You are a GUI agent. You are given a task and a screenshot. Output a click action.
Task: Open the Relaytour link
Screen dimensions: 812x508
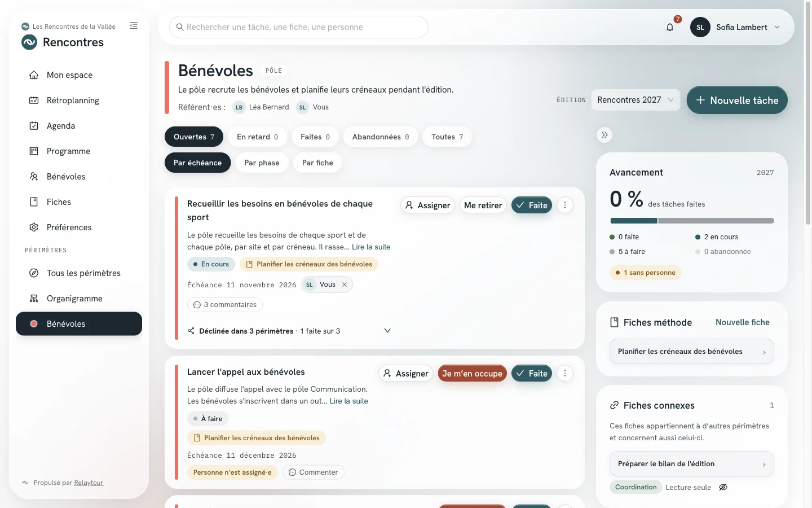89,483
